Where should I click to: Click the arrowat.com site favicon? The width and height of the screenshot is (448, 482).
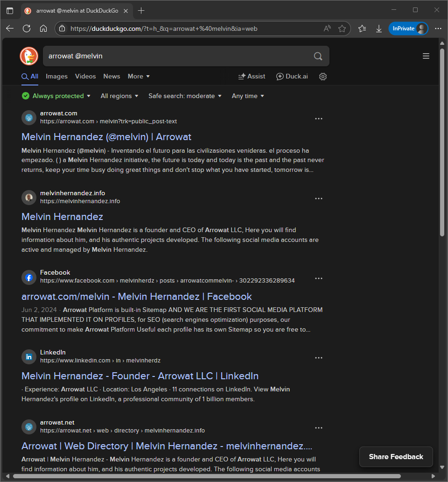click(x=29, y=118)
